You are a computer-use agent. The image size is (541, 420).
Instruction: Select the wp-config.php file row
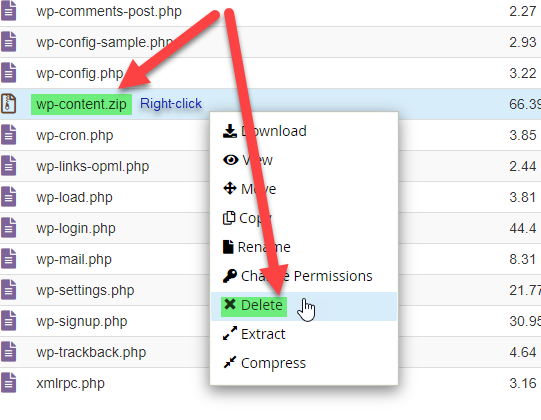(x=270, y=73)
